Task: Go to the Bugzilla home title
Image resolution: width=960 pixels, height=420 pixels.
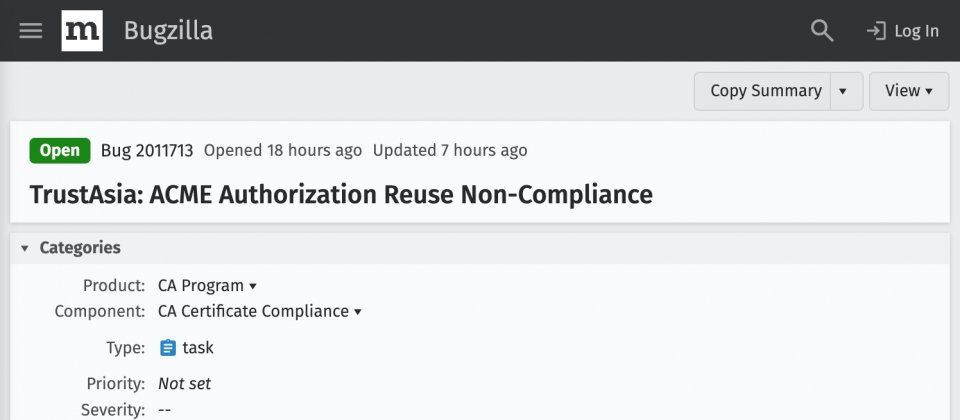Action: [168, 31]
